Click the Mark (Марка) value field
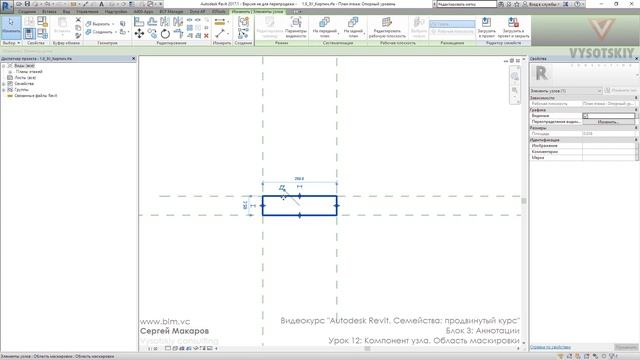Screen dimensions: 640x360 (608, 158)
